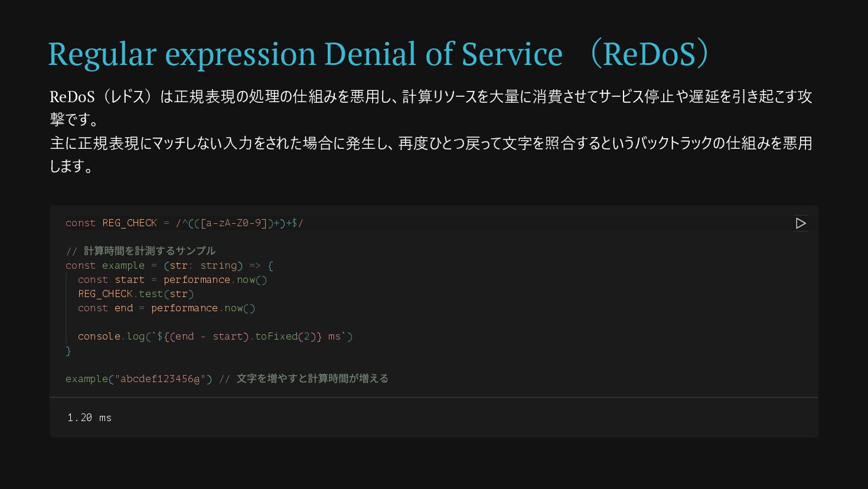
Task: Click console.log in the code editor
Action: coord(111,336)
